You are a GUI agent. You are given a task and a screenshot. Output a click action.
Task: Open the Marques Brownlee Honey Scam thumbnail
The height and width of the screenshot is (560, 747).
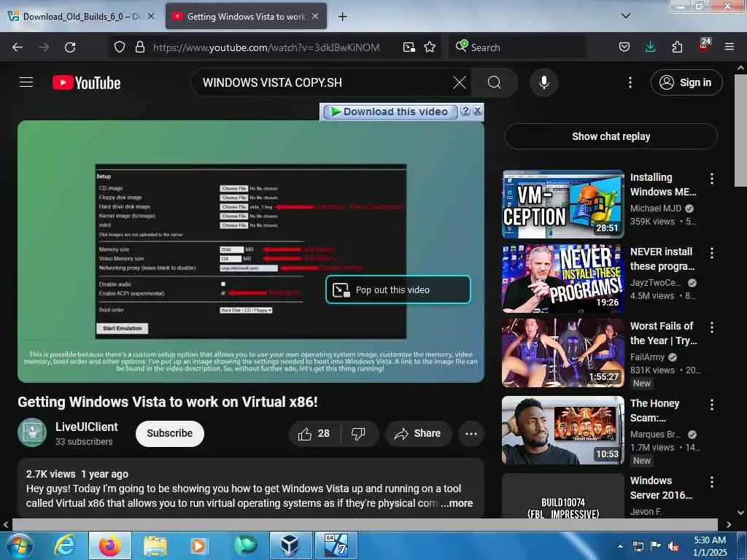point(562,430)
